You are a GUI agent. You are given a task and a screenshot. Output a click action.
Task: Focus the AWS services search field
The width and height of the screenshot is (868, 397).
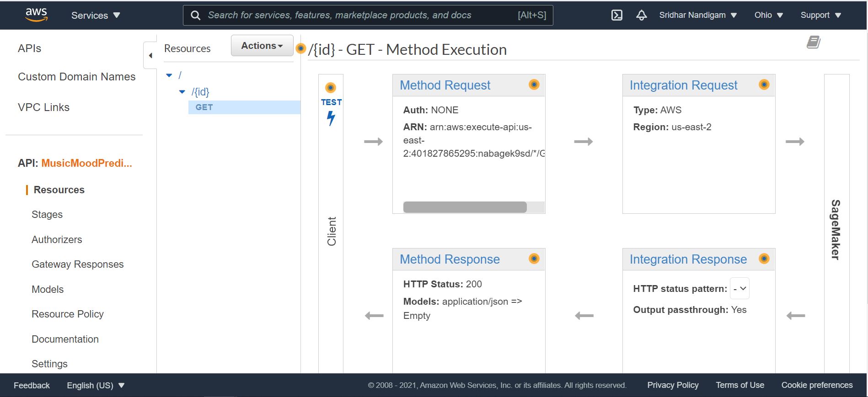[x=361, y=15]
